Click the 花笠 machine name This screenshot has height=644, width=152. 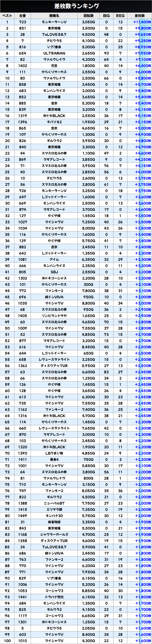click(54, 66)
